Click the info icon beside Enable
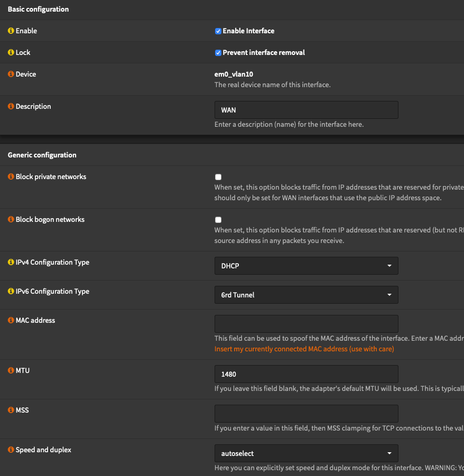Screen dimensions: 464x476 (x=11, y=31)
